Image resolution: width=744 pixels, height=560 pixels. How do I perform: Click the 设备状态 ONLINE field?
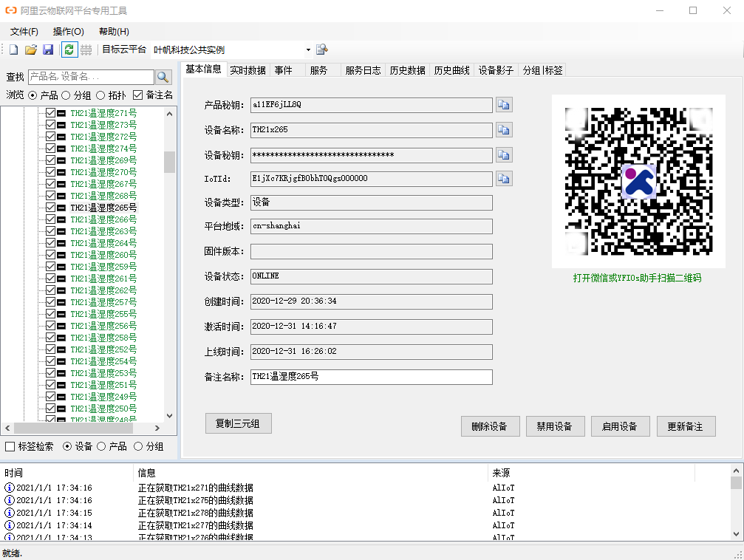[x=372, y=276]
